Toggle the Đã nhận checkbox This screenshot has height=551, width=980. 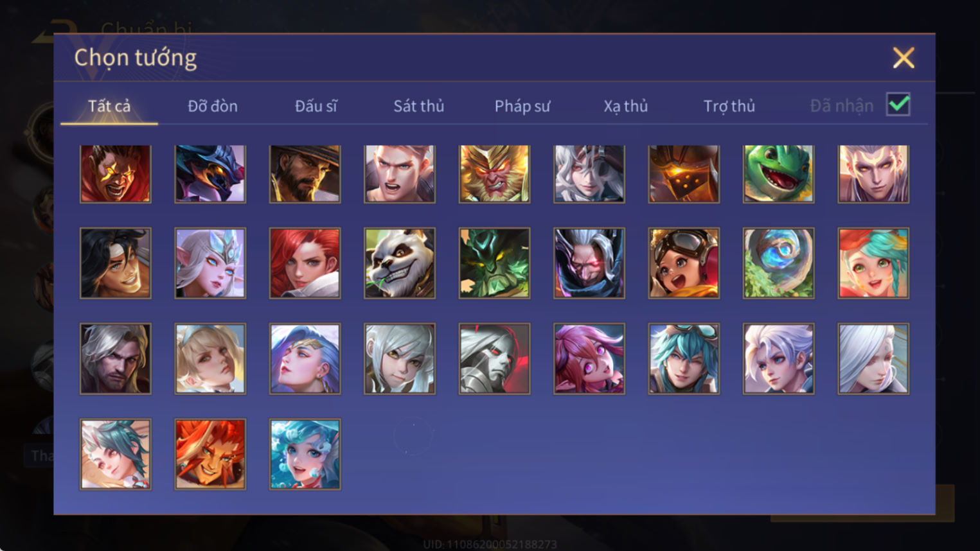click(x=898, y=104)
